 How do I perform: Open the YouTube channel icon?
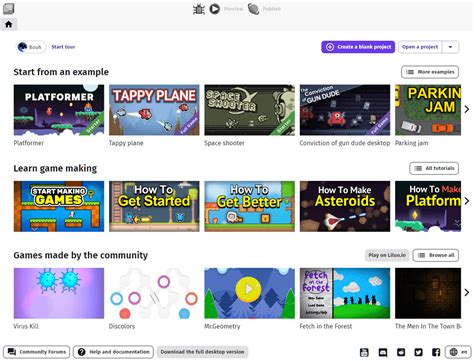[x=364, y=352]
